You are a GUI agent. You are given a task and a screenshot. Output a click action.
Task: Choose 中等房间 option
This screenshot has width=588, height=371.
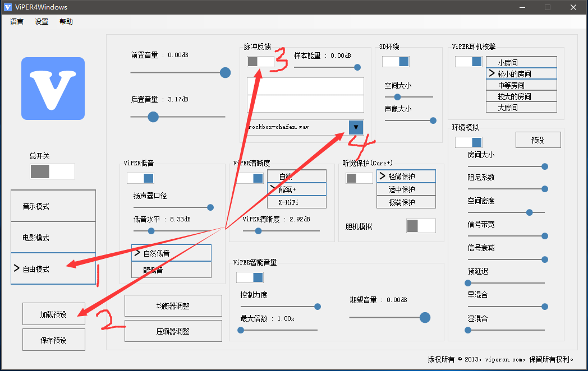click(521, 85)
